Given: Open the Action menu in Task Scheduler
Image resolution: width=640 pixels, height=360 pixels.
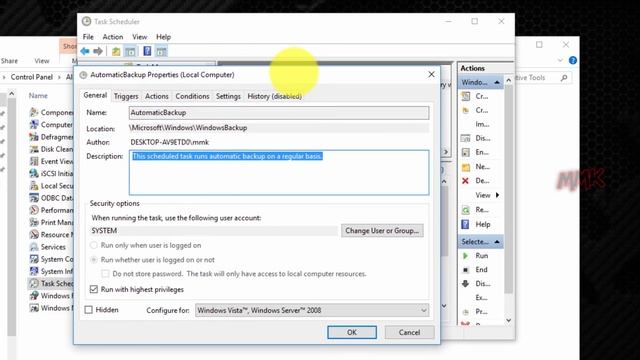Looking at the screenshot, I should point(113,37).
